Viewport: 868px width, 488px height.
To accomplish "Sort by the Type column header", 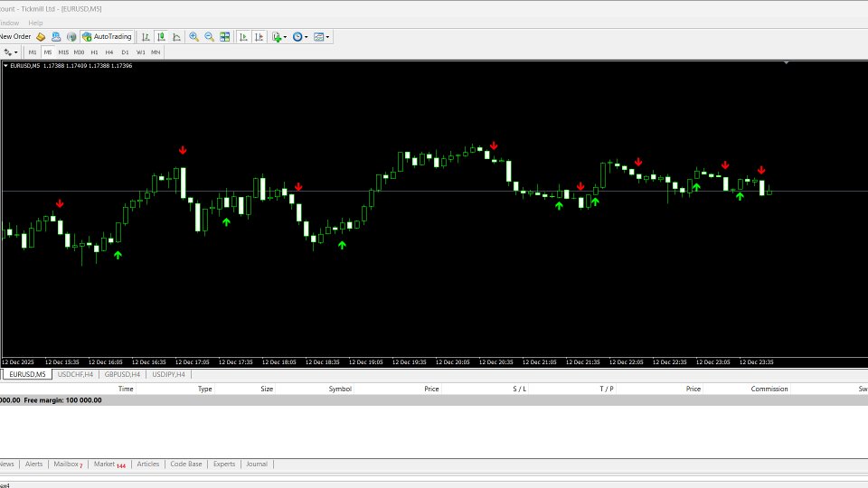I will click(205, 389).
